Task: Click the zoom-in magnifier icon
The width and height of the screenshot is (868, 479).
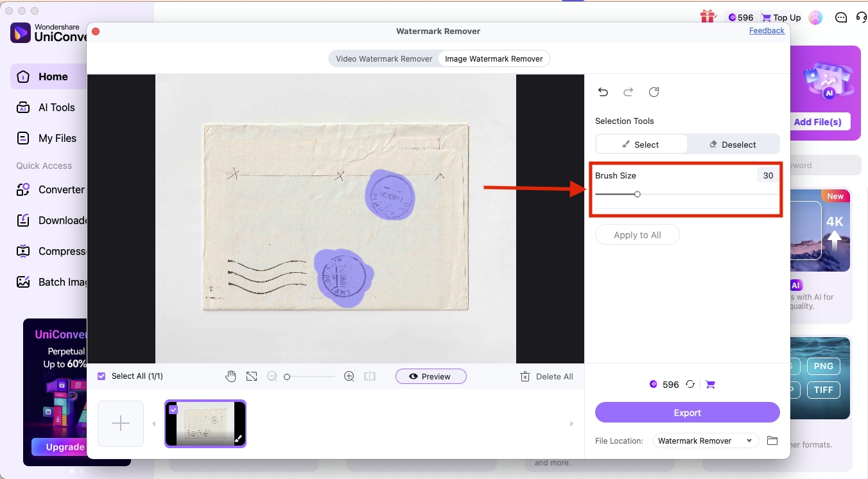Action: click(349, 376)
